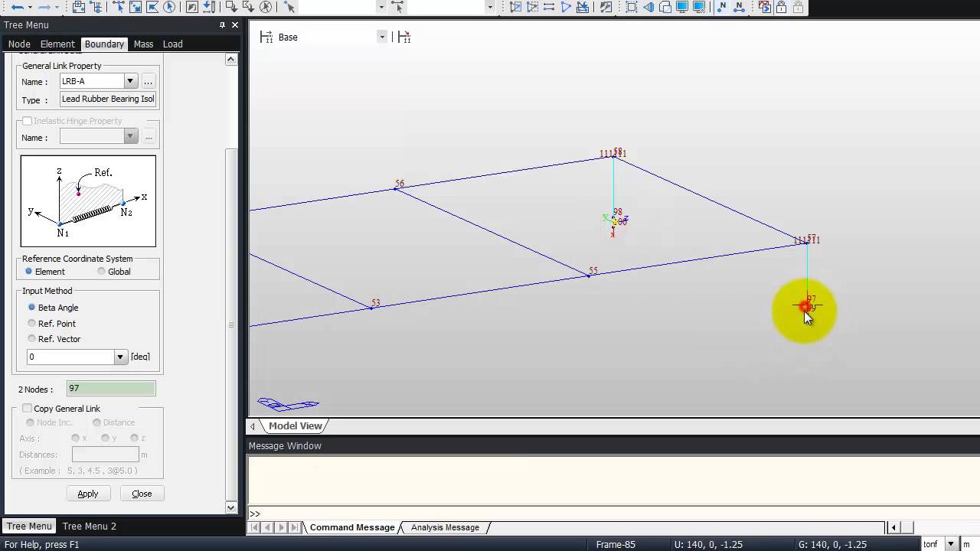Select the Element reference coordinate system
This screenshot has height=551, width=980.
[x=29, y=272]
